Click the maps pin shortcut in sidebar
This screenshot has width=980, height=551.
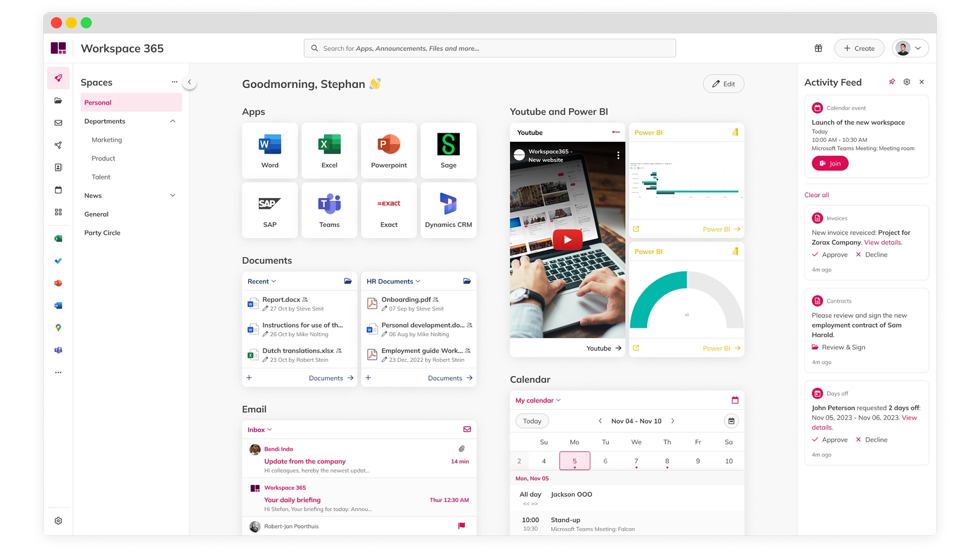point(58,328)
